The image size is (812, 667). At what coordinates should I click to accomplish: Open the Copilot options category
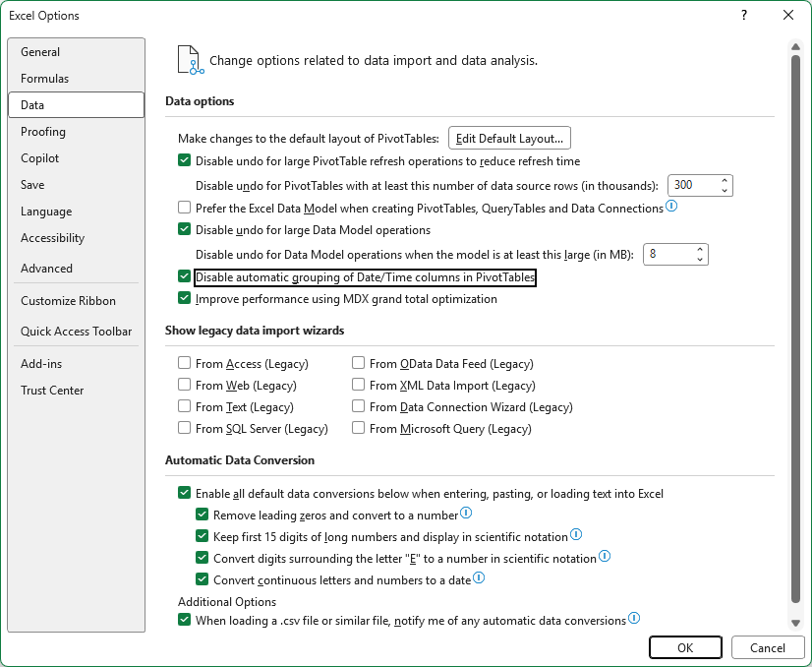pos(76,158)
